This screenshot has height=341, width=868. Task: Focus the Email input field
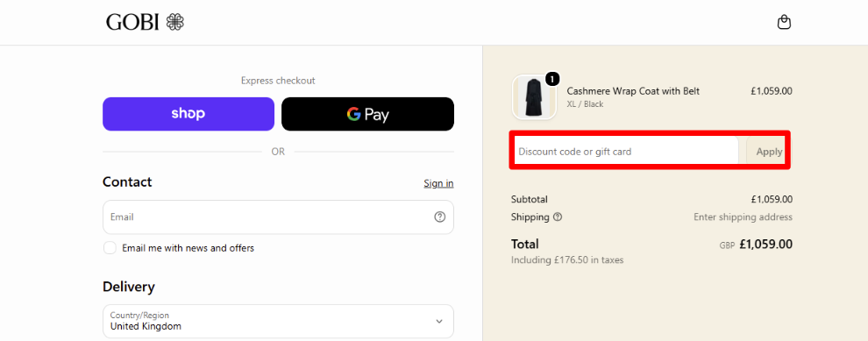[x=278, y=217]
